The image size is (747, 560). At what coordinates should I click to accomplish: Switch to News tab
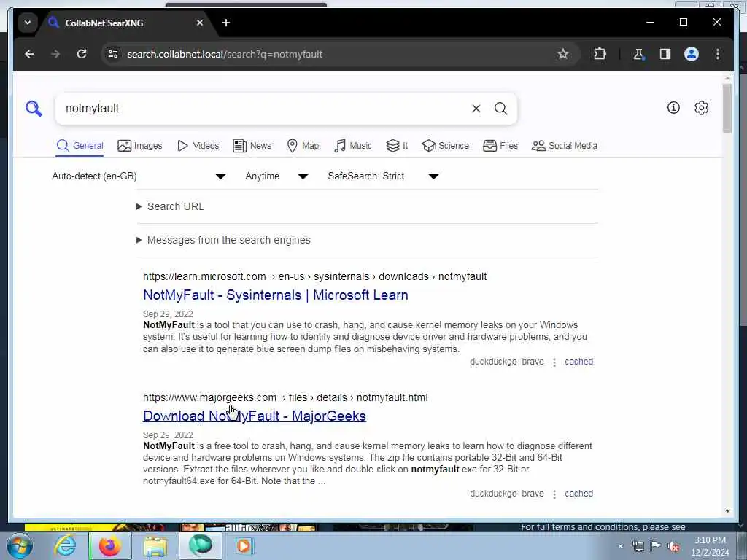[252, 146]
